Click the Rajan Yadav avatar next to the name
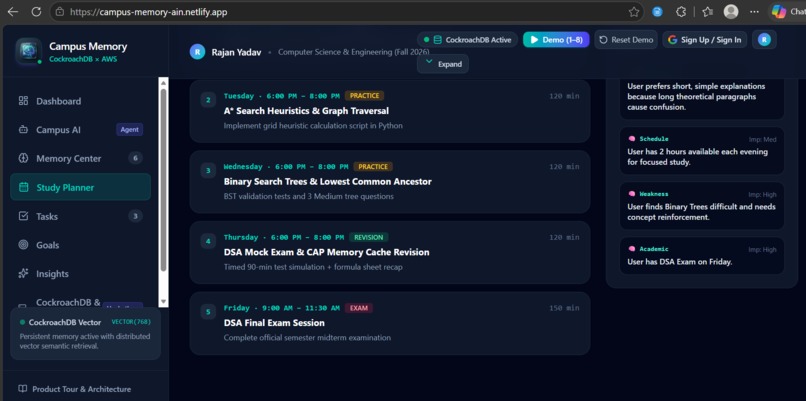 [197, 52]
